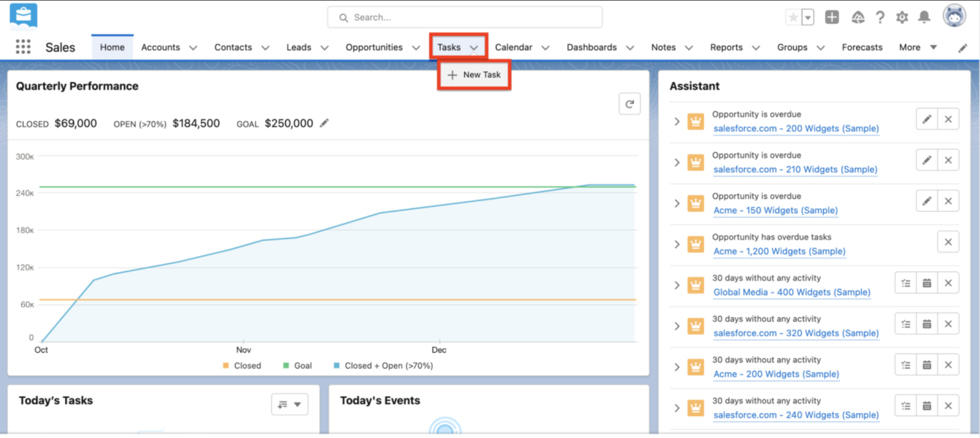Open salesforce.com - 210 Widgets (Sample) link

[x=795, y=169]
